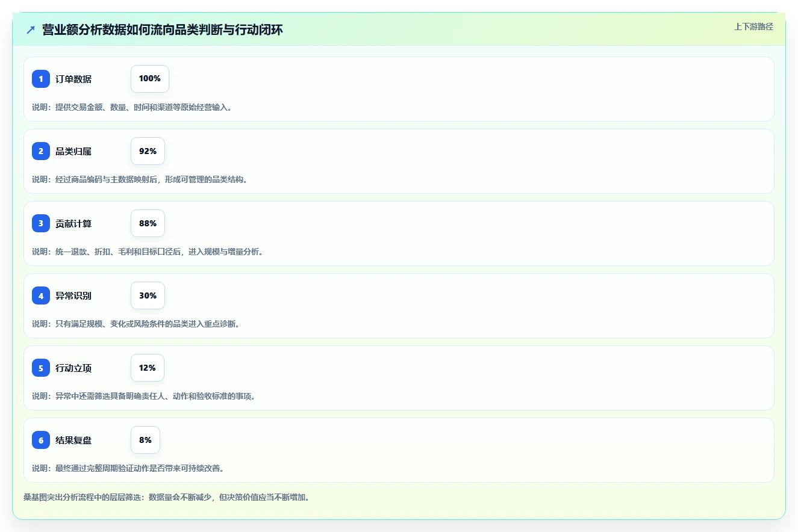
Task: Click the description about 退款、折扣、毛利
Action: tap(148, 252)
